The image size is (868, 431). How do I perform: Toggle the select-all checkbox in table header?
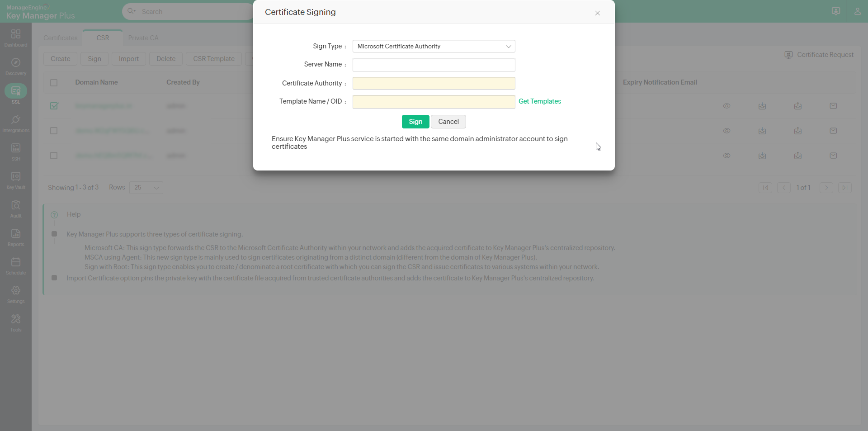pyautogui.click(x=54, y=83)
